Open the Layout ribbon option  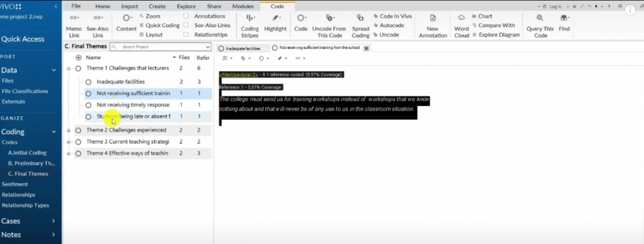point(151,35)
